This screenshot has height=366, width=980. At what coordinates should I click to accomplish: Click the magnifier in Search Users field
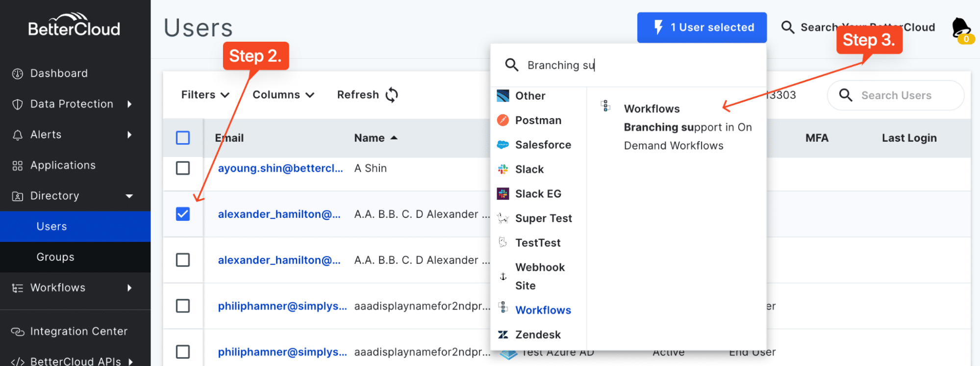[x=846, y=95]
